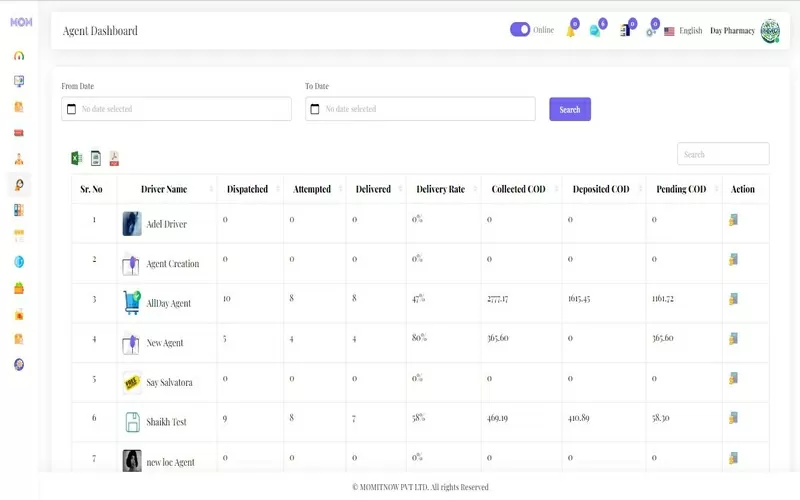Open action icon for Say Salvatora
This screenshot has width=800, height=500.
733,378
